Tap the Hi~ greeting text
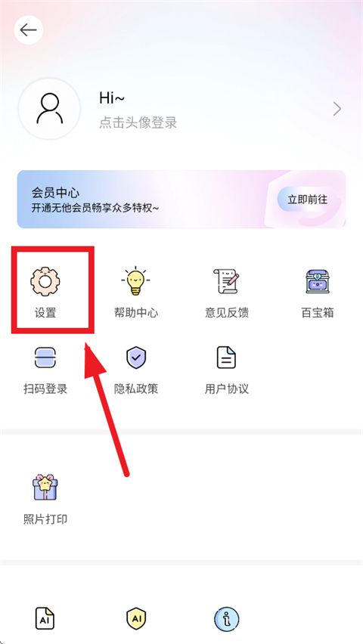Image resolution: width=363 pixels, height=644 pixels. (x=112, y=98)
